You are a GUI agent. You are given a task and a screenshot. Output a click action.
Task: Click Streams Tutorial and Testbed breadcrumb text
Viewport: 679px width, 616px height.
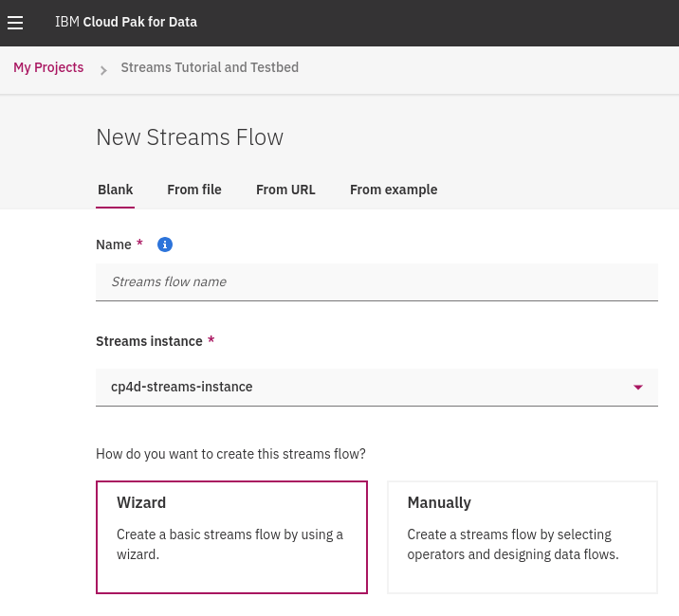point(210,67)
